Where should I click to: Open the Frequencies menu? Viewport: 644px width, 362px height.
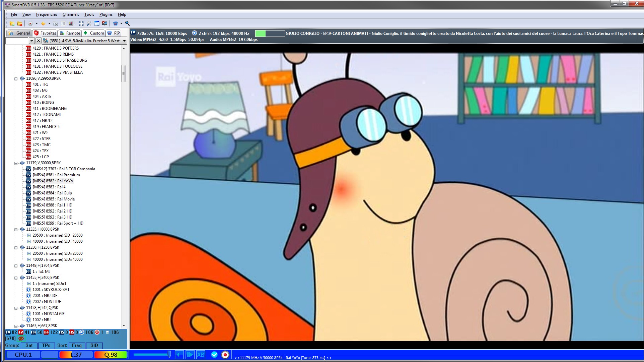[x=47, y=14]
